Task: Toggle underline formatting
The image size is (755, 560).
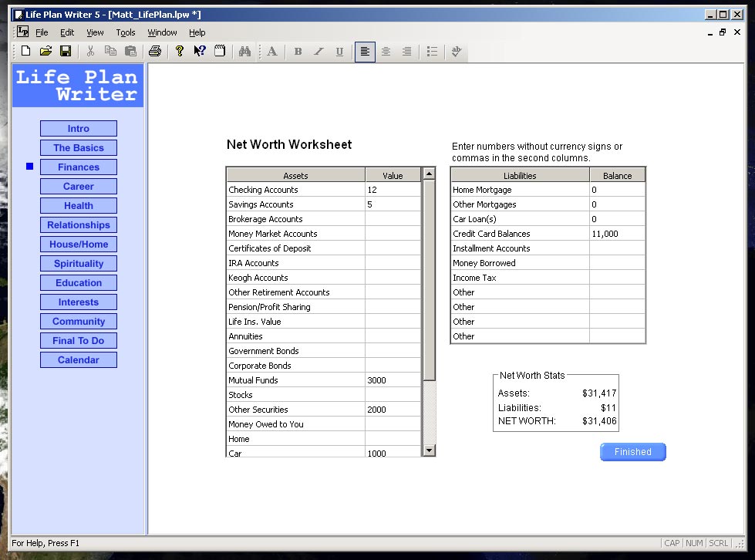Action: pos(339,51)
